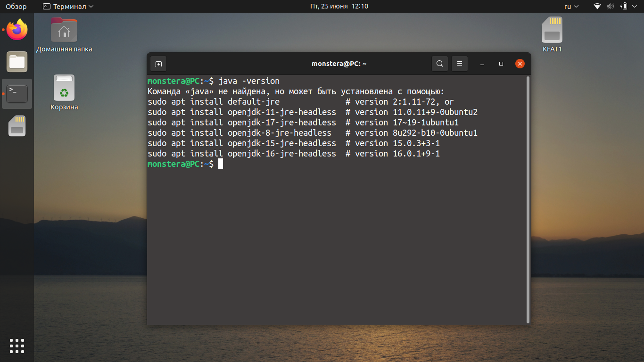
Task: Show the applications grid
Action: coord(17,346)
